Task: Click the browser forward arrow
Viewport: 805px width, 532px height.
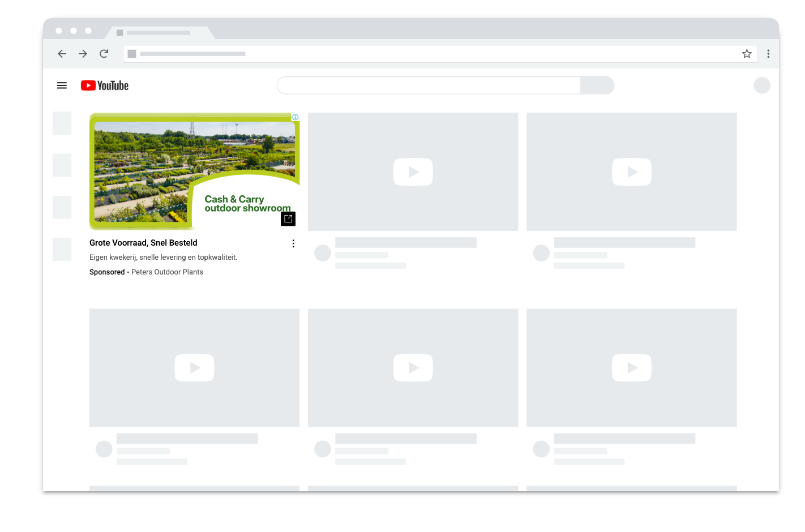Action: pos(83,54)
